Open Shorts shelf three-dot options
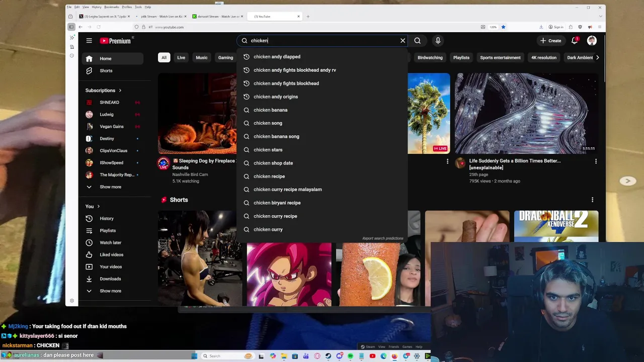The width and height of the screenshot is (644, 362). (x=592, y=200)
